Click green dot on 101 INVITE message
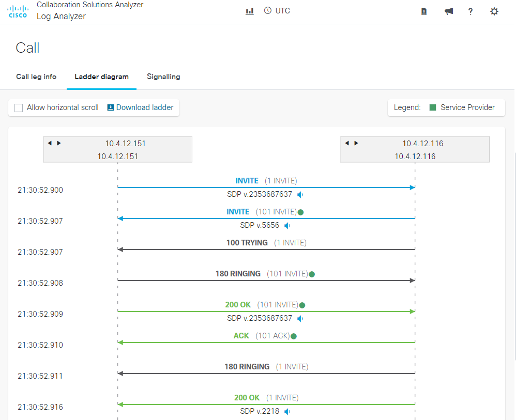This screenshot has width=516, height=420. click(x=300, y=212)
